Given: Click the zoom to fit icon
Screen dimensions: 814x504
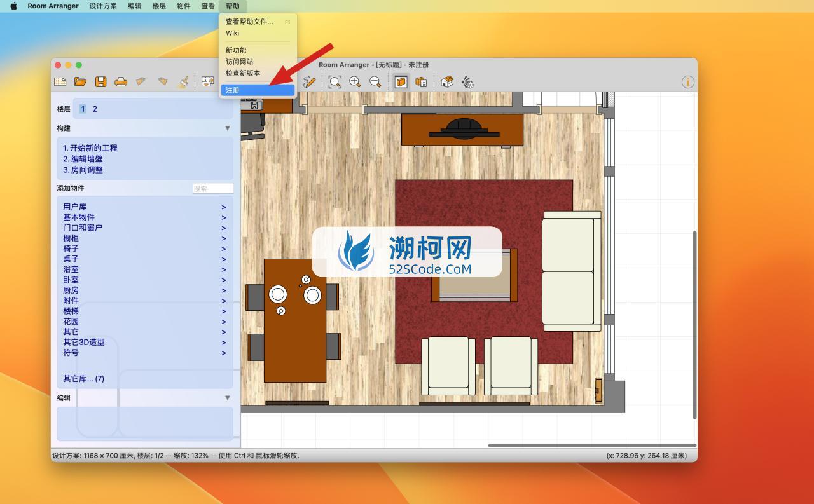Looking at the screenshot, I should coord(335,81).
